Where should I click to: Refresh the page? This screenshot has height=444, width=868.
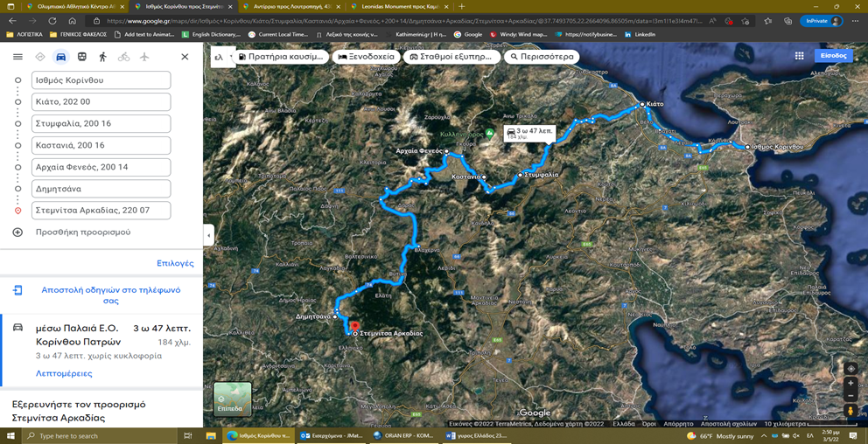pos(52,20)
